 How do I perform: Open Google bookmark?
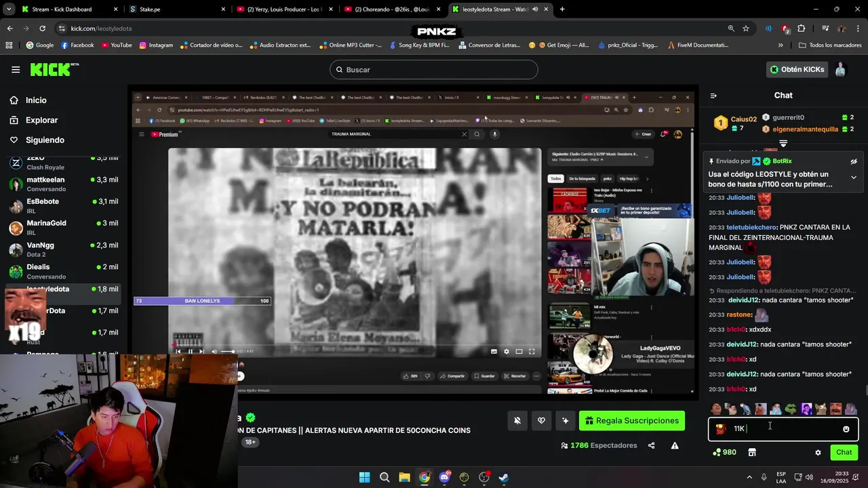coord(39,45)
